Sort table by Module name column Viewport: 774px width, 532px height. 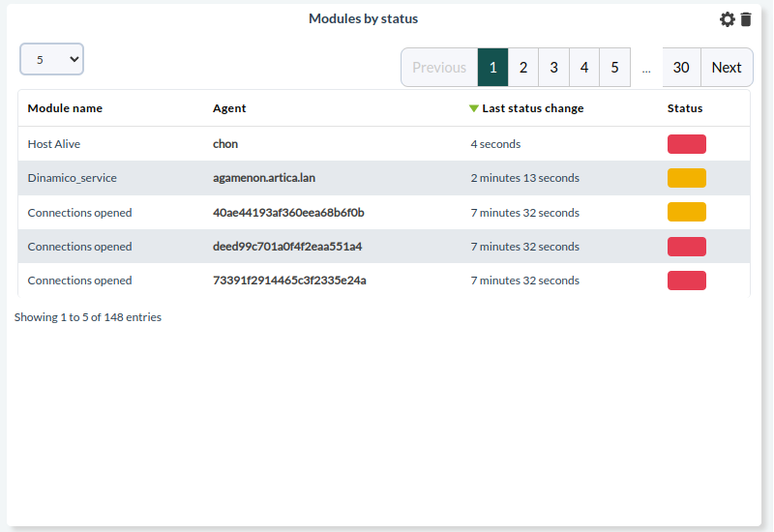click(x=65, y=108)
